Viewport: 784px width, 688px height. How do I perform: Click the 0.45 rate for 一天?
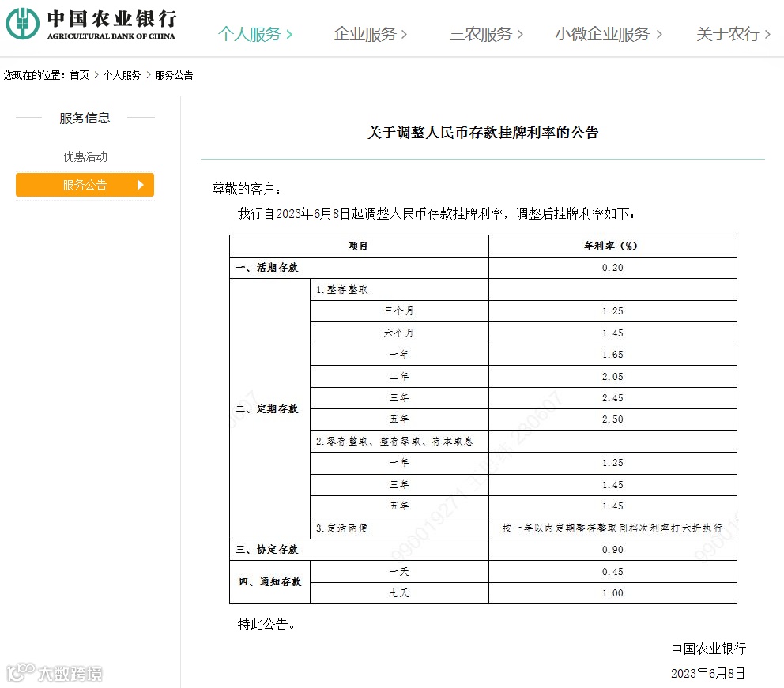click(612, 572)
